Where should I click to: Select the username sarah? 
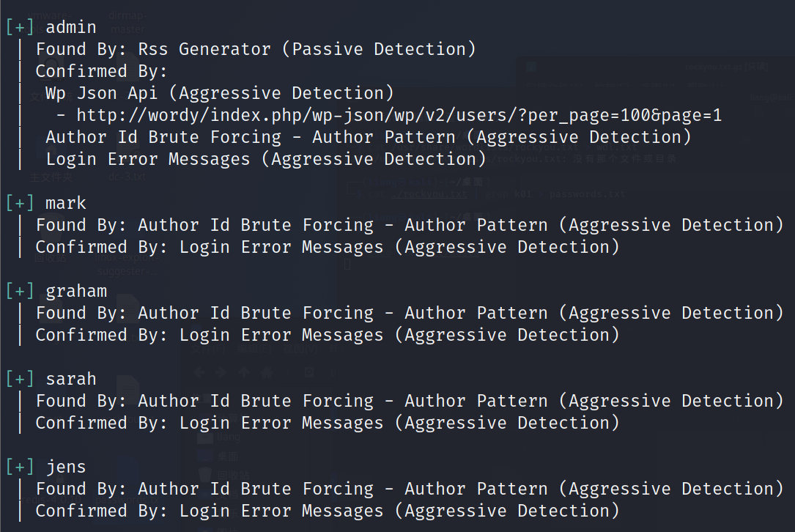70,379
